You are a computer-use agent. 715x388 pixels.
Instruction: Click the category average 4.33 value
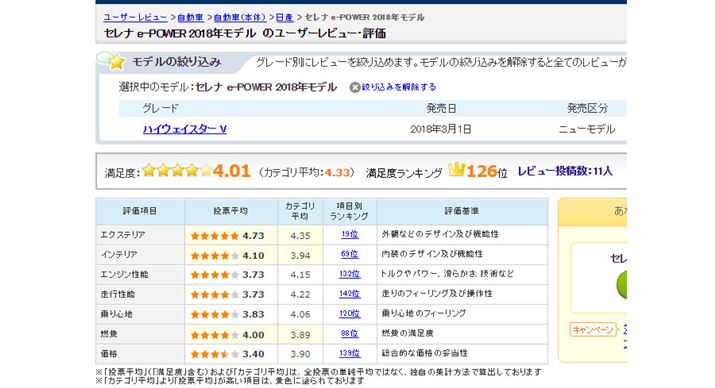pos(337,173)
